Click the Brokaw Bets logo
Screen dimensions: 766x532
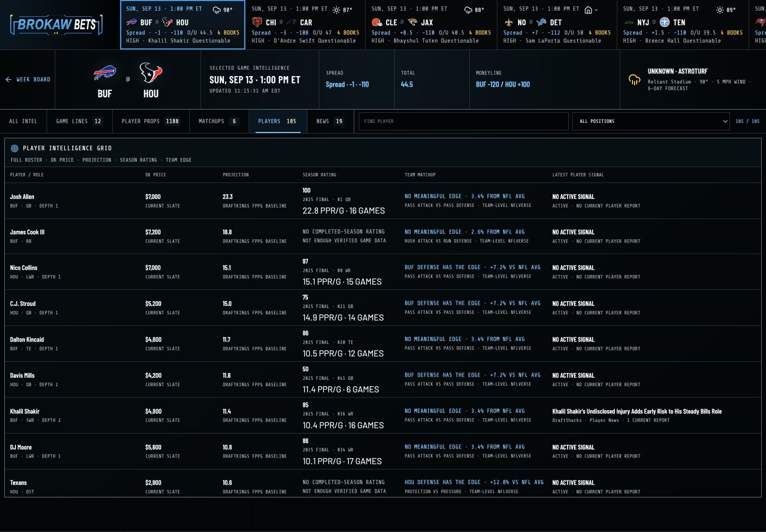(x=56, y=24)
